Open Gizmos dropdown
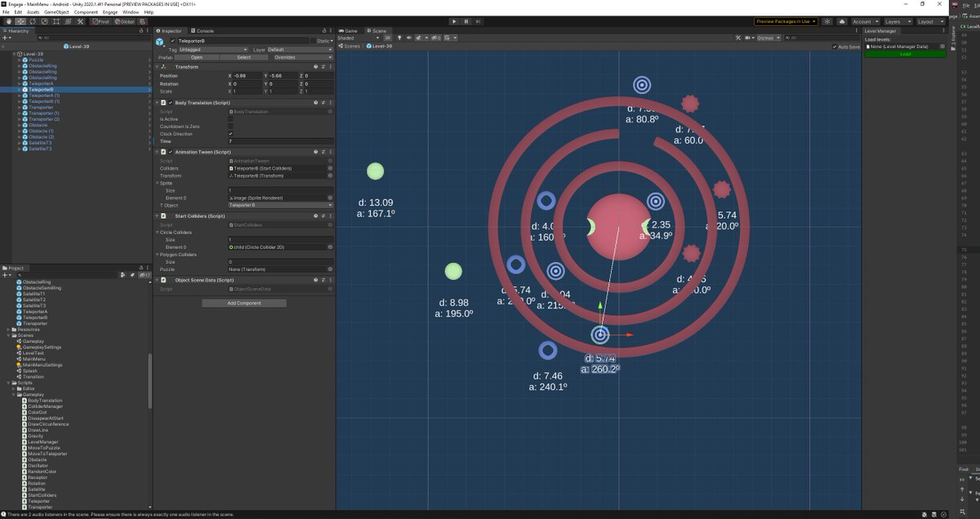 [x=768, y=38]
